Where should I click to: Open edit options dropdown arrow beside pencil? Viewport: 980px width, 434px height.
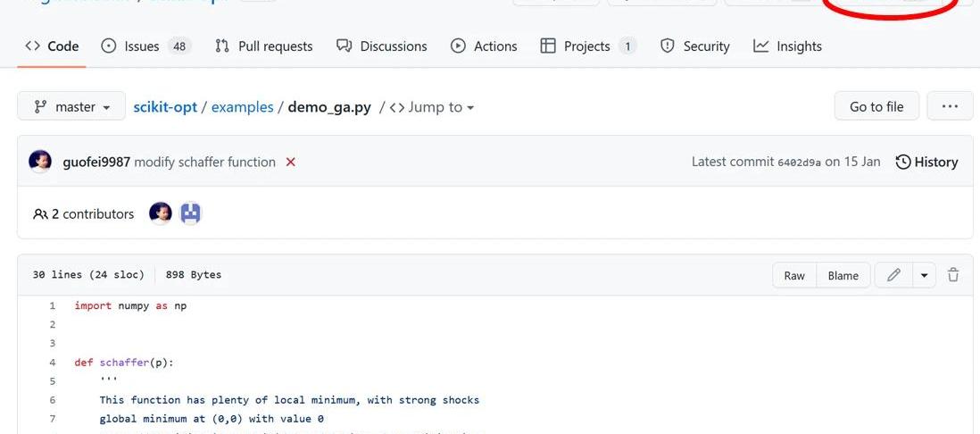pos(924,275)
